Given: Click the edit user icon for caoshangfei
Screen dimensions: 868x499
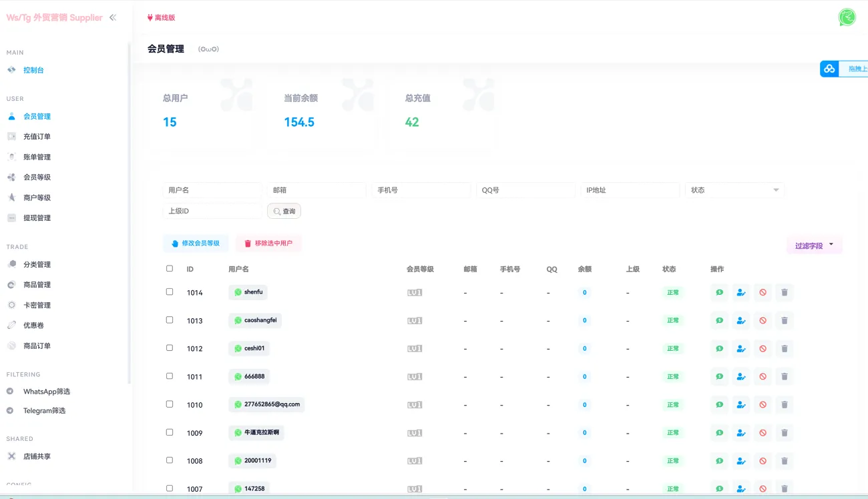Looking at the screenshot, I should pos(740,320).
